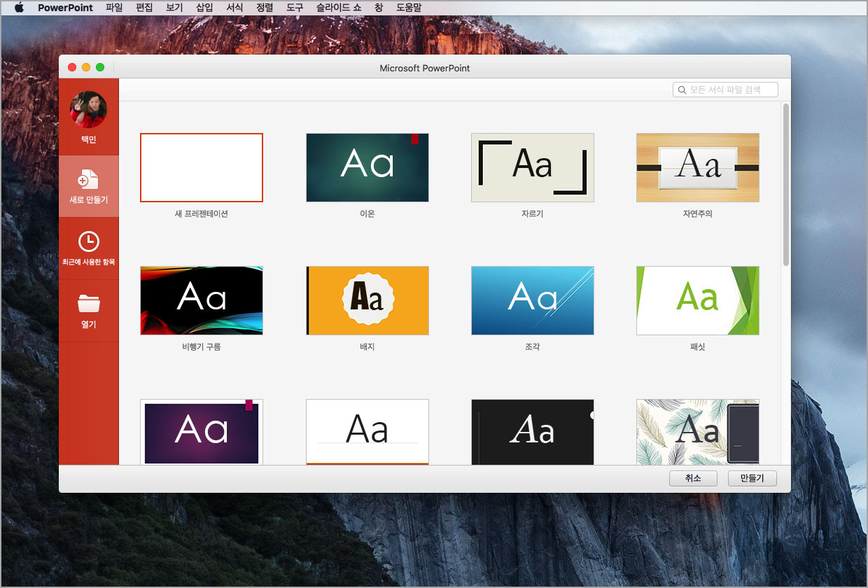This screenshot has width=868, height=588.
Task: Open the 삽입 menu
Action: point(204,8)
